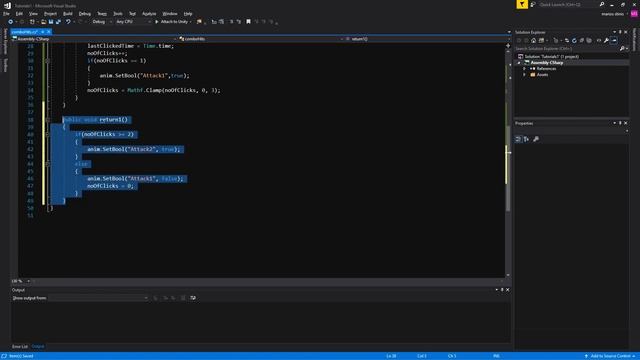Click the Solution Explorer Collapse All icon
Screen dimensions: 640x360
click(582, 40)
